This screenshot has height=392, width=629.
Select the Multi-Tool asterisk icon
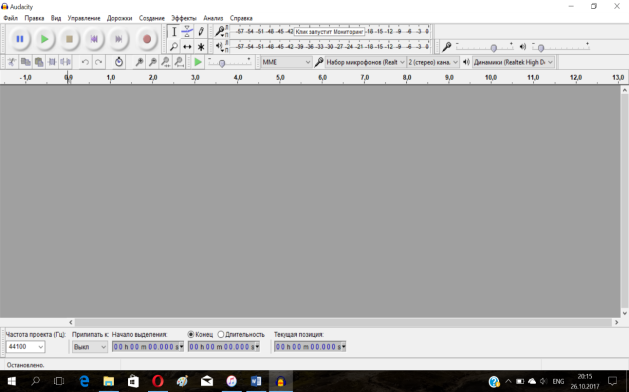[201, 47]
